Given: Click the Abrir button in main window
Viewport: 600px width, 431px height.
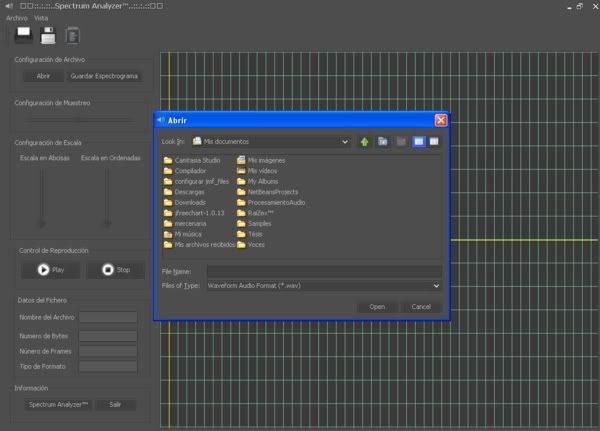Looking at the screenshot, I should point(43,76).
